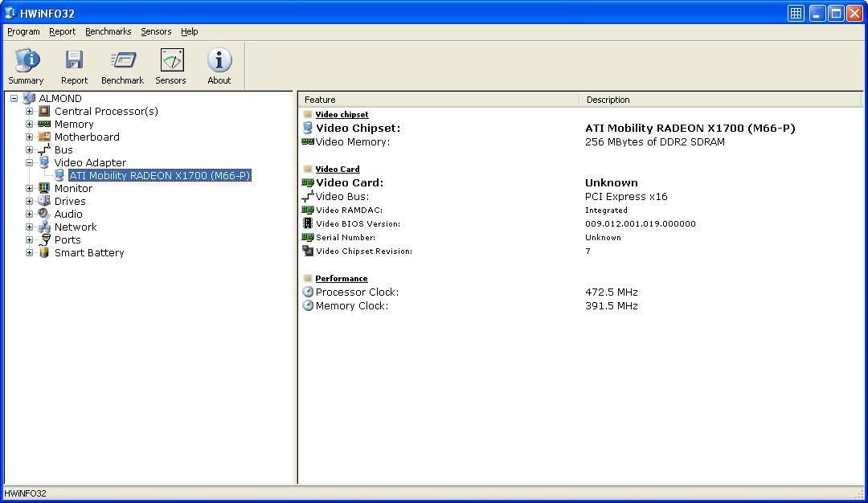Open the Summary toolbar icon
This screenshot has height=503, width=868.
pyautogui.click(x=26, y=59)
